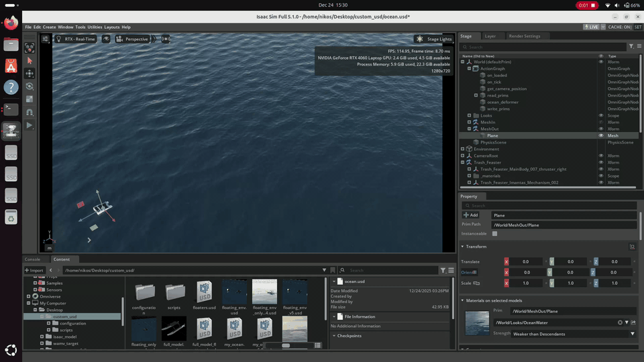644x362 pixels.
Task: Open the RTX - Real-Time renderer menu
Action: (76, 39)
